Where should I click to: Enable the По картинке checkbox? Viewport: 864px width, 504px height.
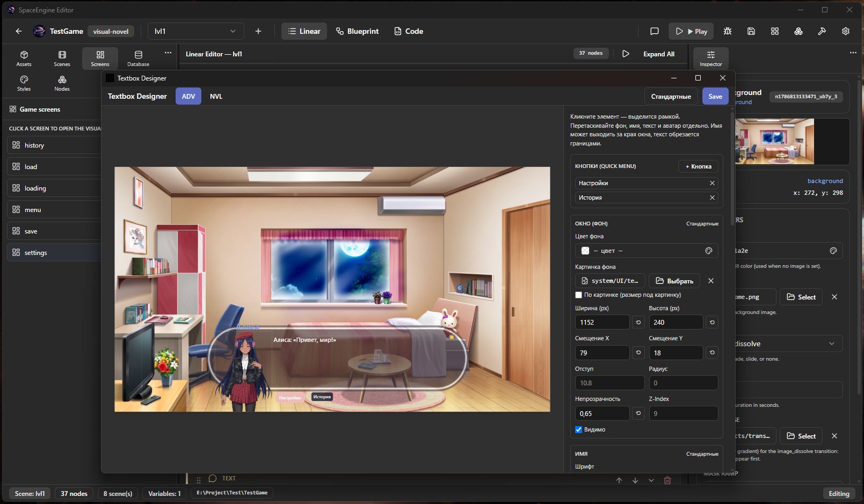(x=578, y=295)
